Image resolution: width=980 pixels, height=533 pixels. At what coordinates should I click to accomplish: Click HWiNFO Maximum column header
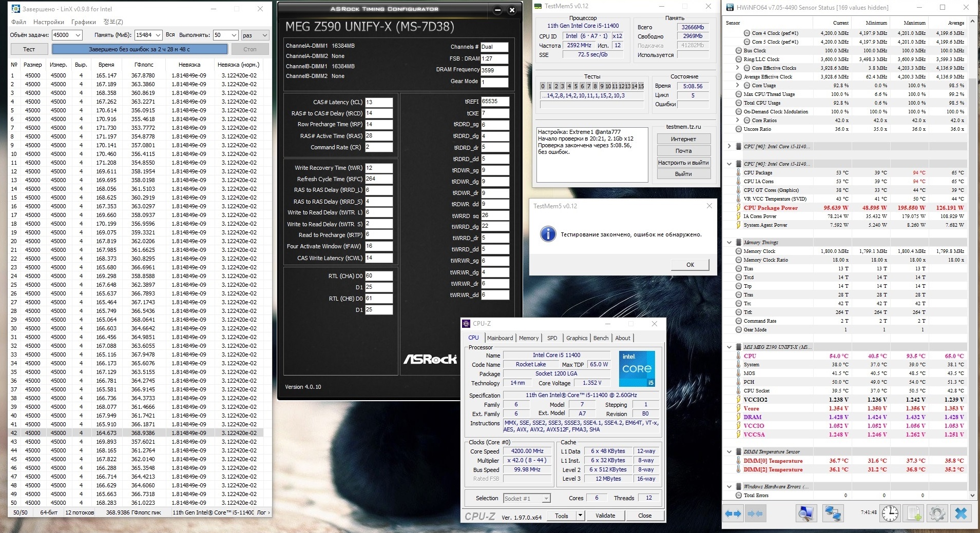(915, 23)
